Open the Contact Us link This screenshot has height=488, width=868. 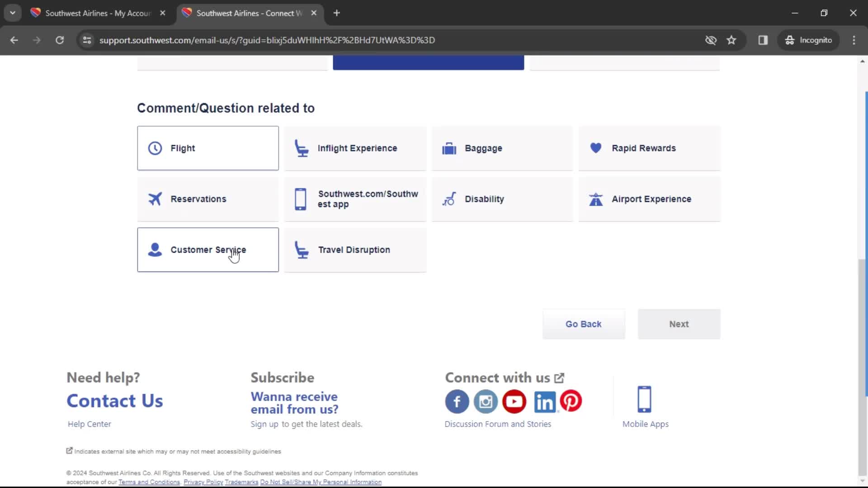(115, 401)
